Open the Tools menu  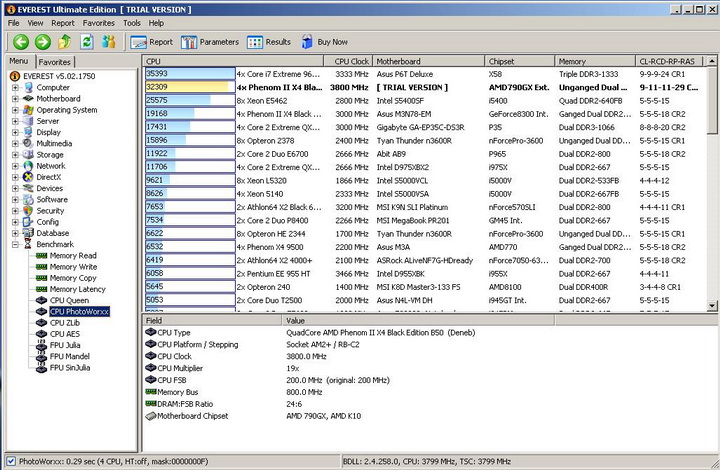coord(131,23)
